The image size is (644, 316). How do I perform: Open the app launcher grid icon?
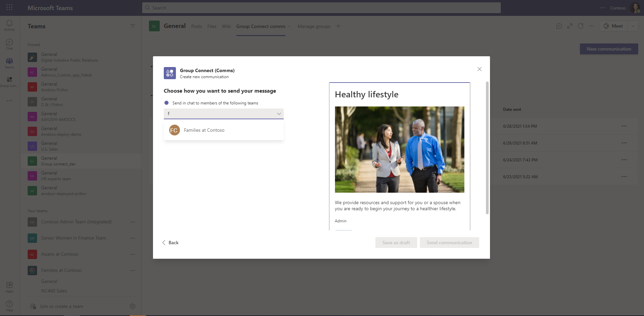tap(9, 7)
